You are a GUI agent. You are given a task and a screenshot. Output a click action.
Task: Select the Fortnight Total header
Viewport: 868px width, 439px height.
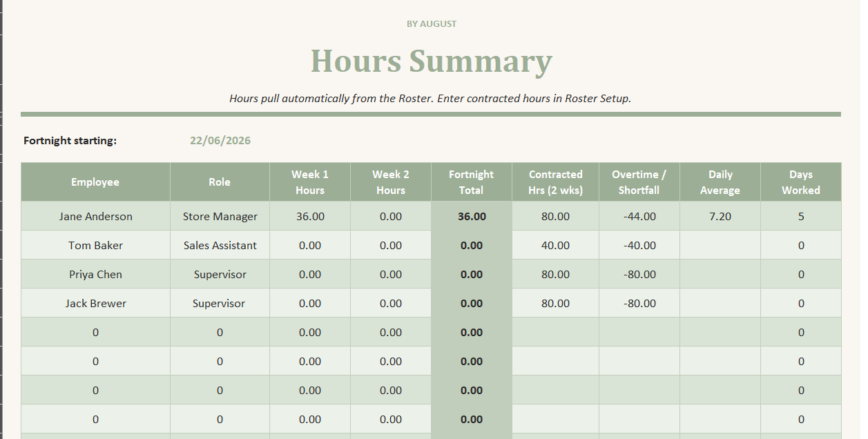click(472, 182)
